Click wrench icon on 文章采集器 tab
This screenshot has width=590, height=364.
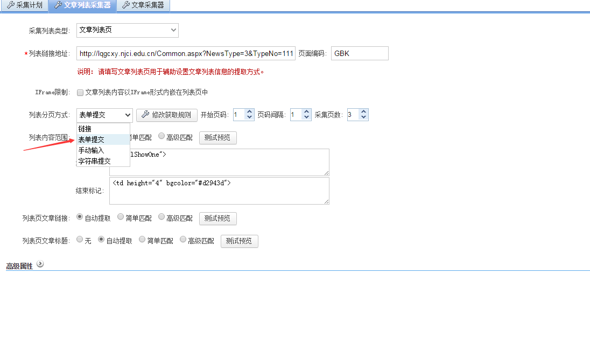point(125,5)
